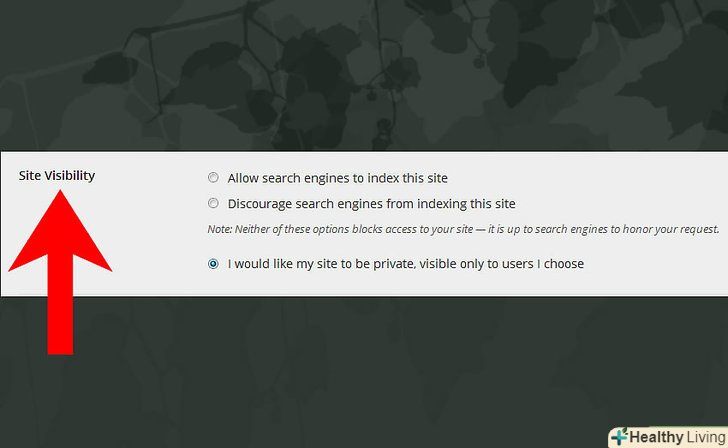Viewport: 728px width, 448px height.
Task: Select the private site radio button
Action: [213, 264]
